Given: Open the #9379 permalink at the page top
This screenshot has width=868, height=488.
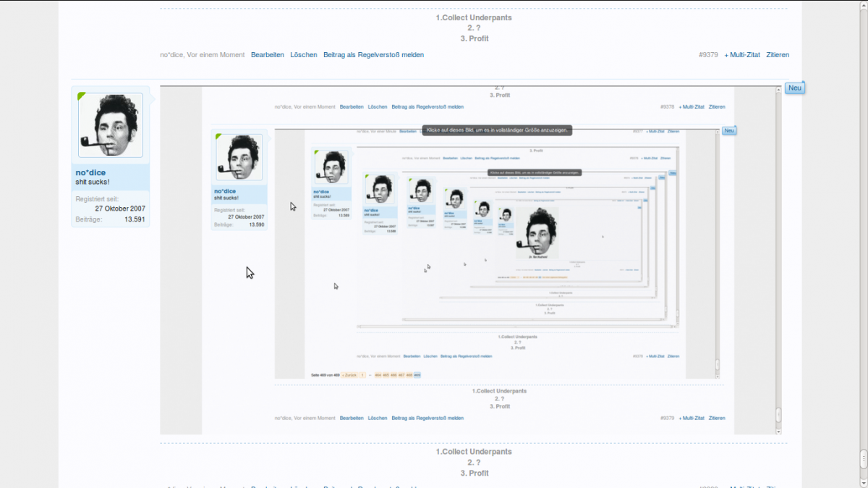Looking at the screenshot, I should pos(708,55).
